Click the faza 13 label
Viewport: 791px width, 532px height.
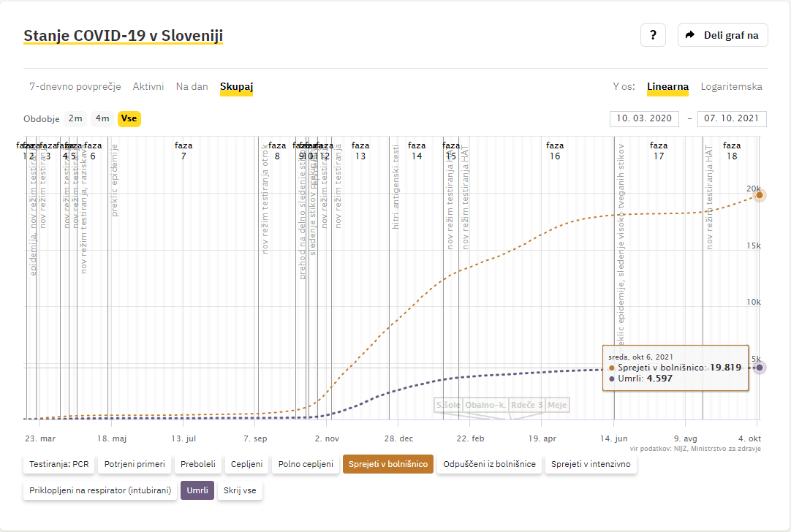360,151
